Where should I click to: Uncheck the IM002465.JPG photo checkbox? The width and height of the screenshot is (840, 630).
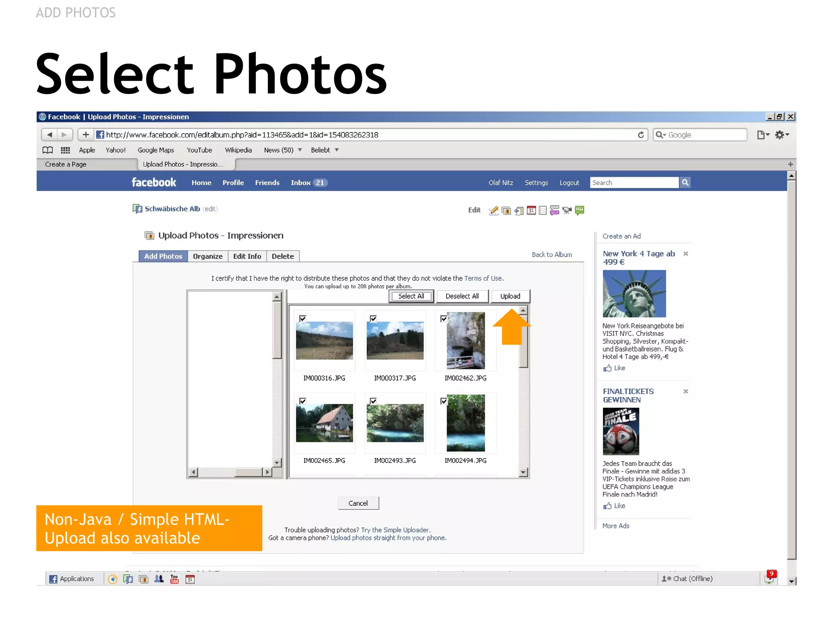pos(303,401)
